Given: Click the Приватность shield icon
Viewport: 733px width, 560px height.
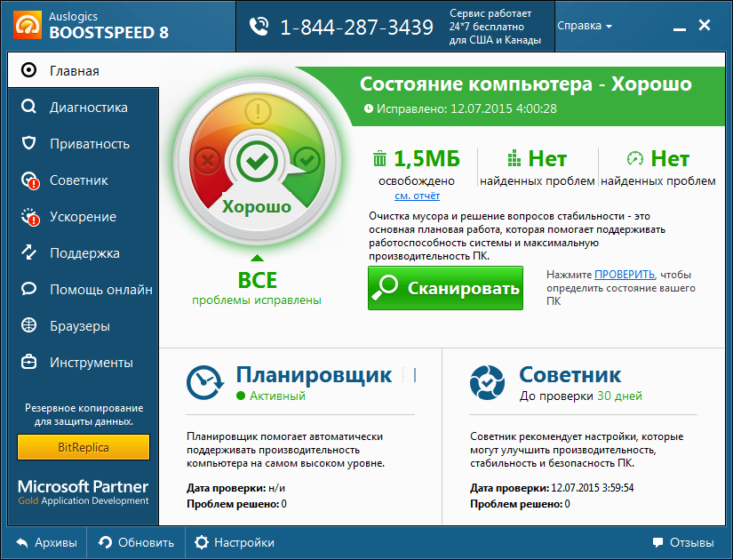Looking at the screenshot, I should (x=29, y=144).
